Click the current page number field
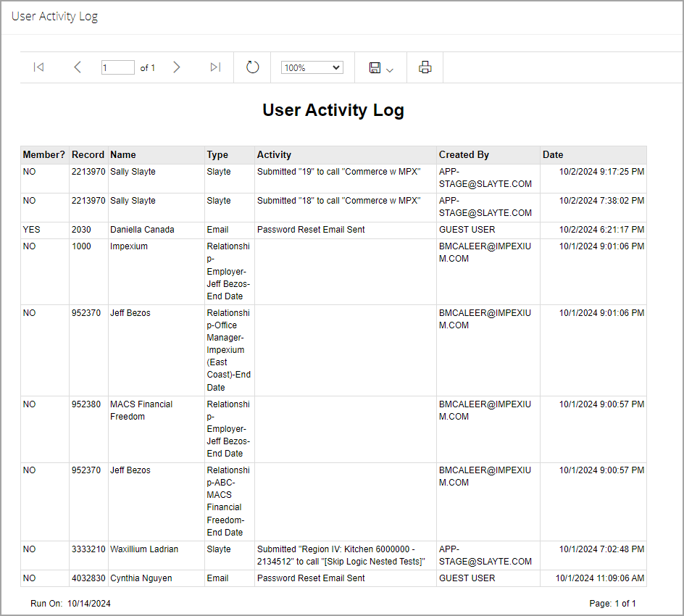 pos(118,67)
